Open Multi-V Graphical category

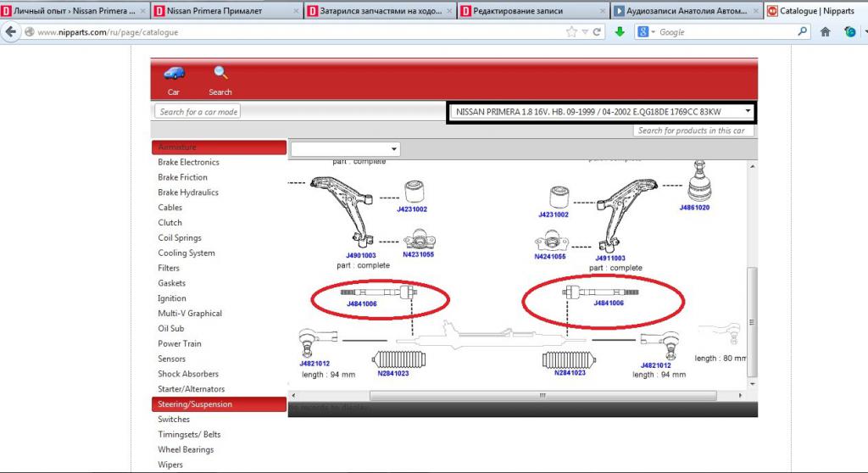coord(189,314)
